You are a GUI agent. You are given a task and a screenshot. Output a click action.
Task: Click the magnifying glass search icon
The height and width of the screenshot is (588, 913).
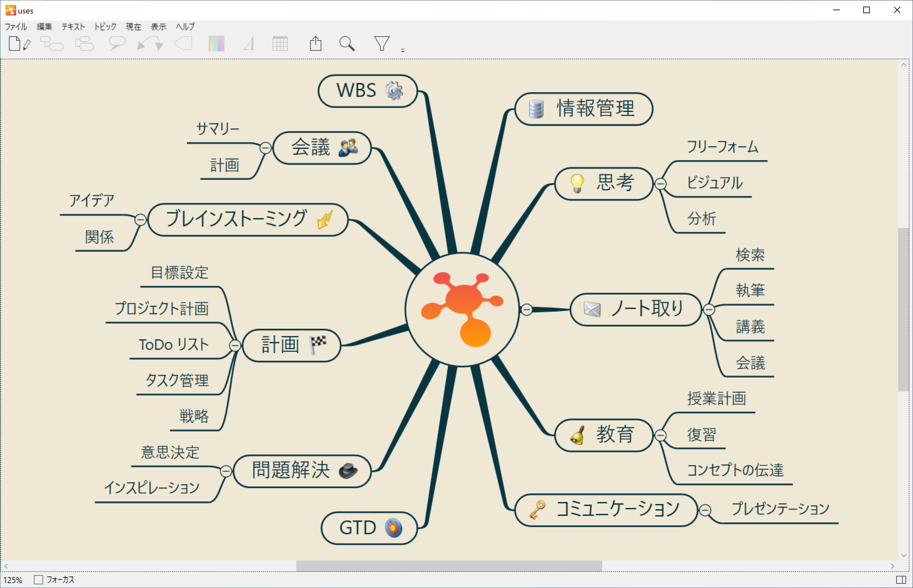pos(347,43)
